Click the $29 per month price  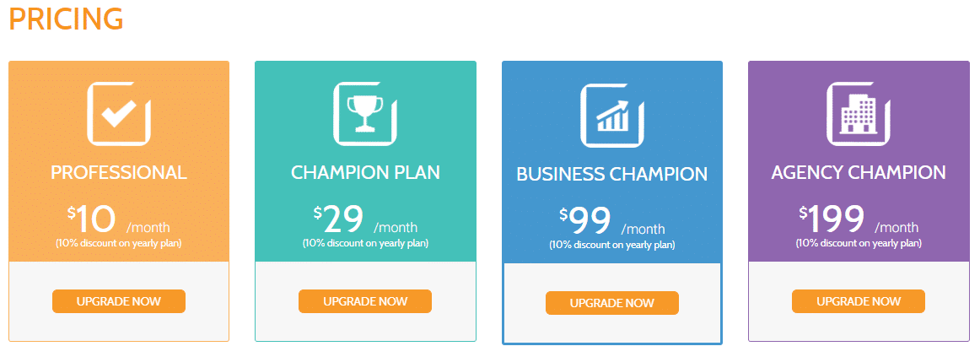tap(365, 221)
